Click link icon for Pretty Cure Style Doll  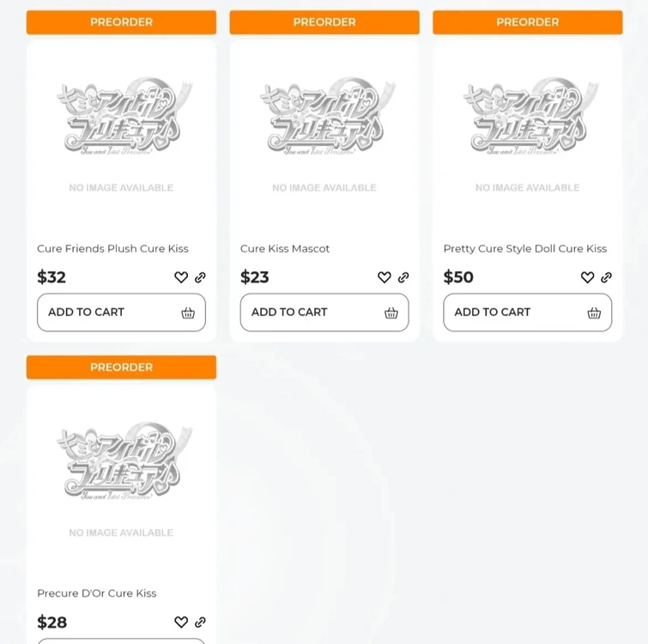[606, 277]
